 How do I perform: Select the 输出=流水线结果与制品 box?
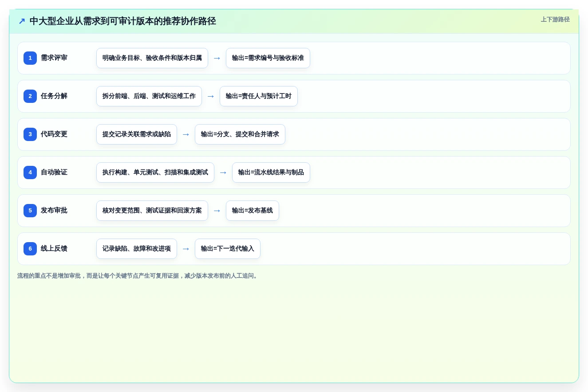(x=271, y=172)
